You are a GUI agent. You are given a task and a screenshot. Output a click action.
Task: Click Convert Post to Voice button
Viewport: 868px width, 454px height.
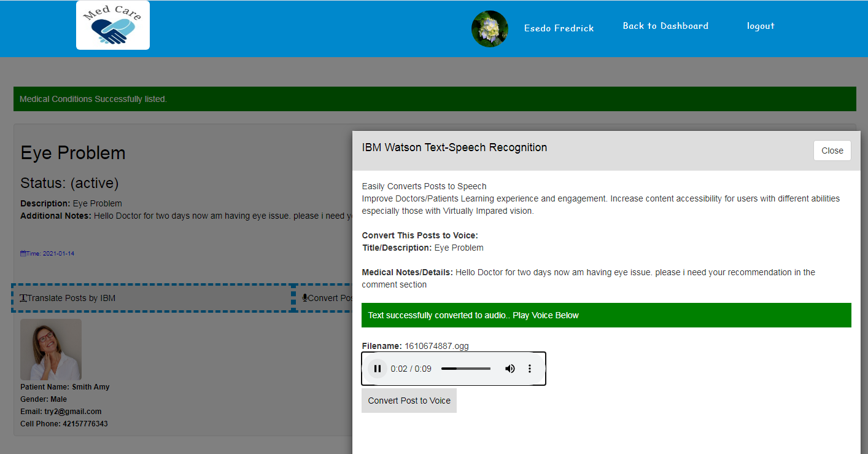tap(409, 401)
